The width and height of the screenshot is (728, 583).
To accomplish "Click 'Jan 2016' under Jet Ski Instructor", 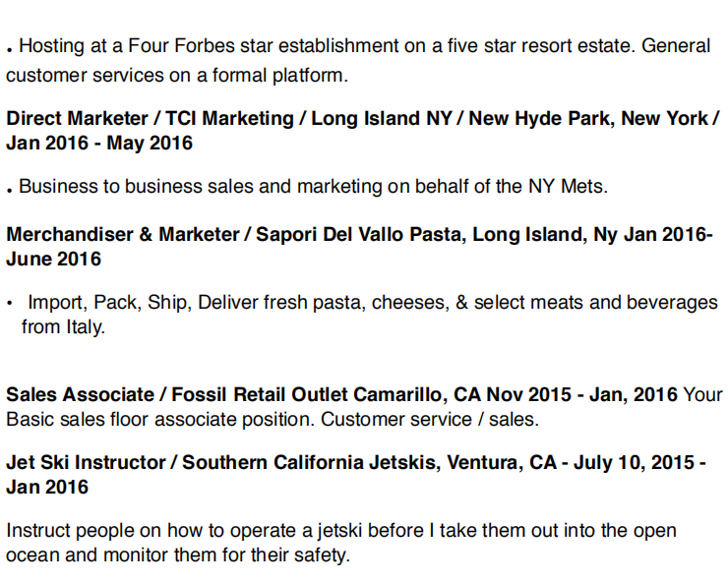I will point(47,488).
